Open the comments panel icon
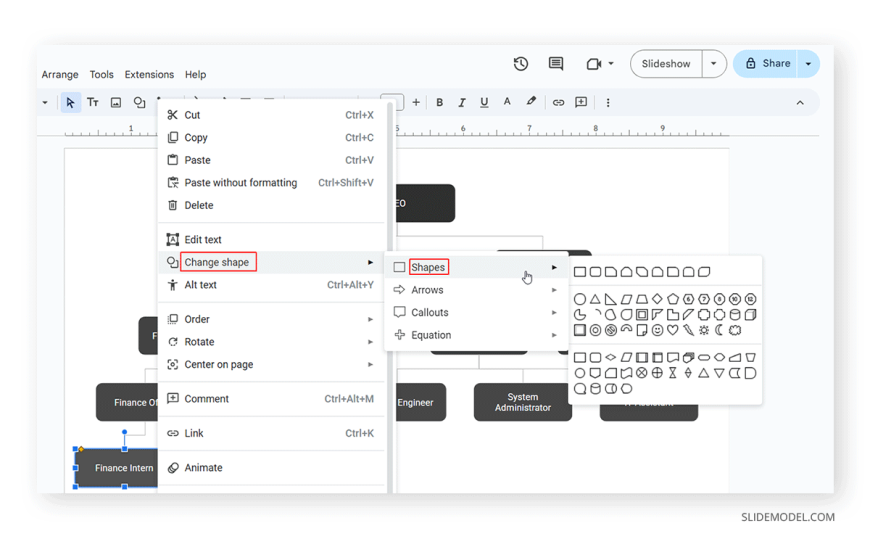The width and height of the screenshot is (870, 539). (555, 64)
